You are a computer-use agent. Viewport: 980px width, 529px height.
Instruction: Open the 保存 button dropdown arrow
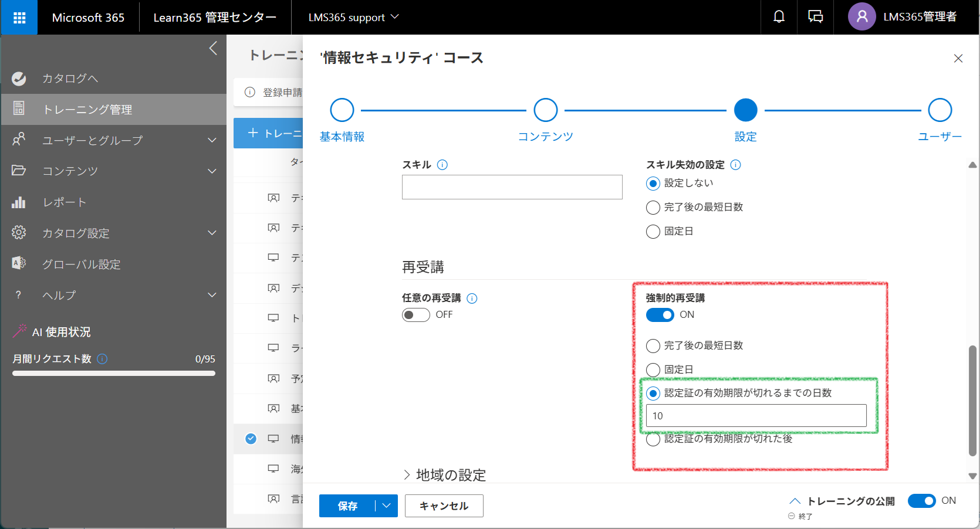point(386,506)
